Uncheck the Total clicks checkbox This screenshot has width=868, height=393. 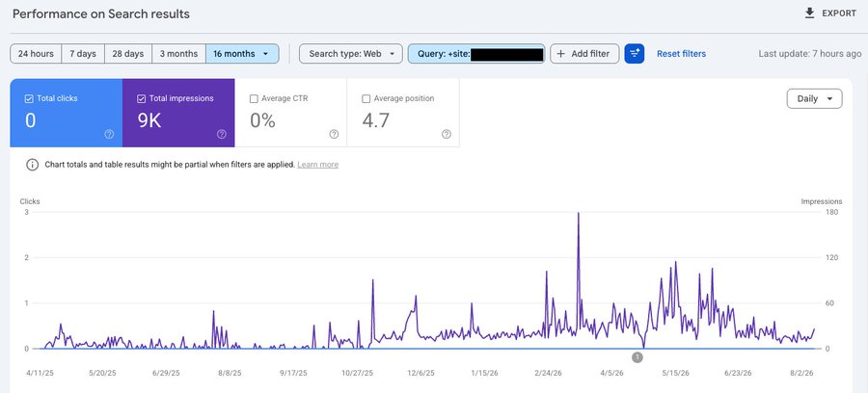tap(29, 98)
